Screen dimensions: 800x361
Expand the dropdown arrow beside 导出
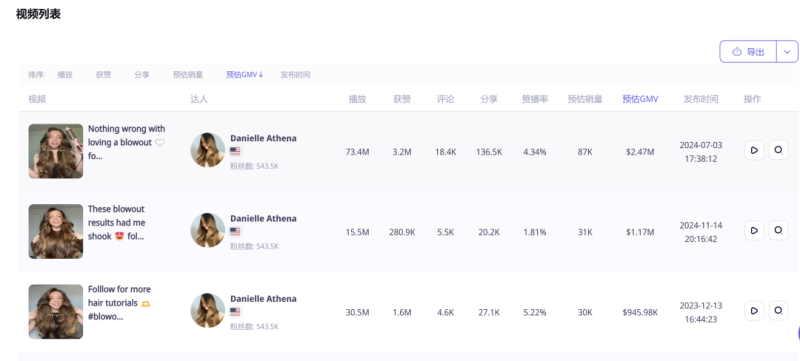pos(787,51)
